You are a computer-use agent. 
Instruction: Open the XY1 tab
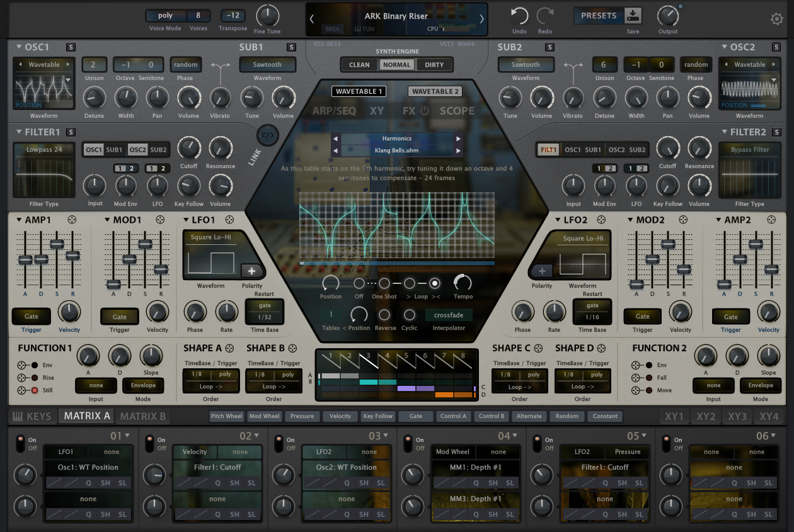coord(675,416)
